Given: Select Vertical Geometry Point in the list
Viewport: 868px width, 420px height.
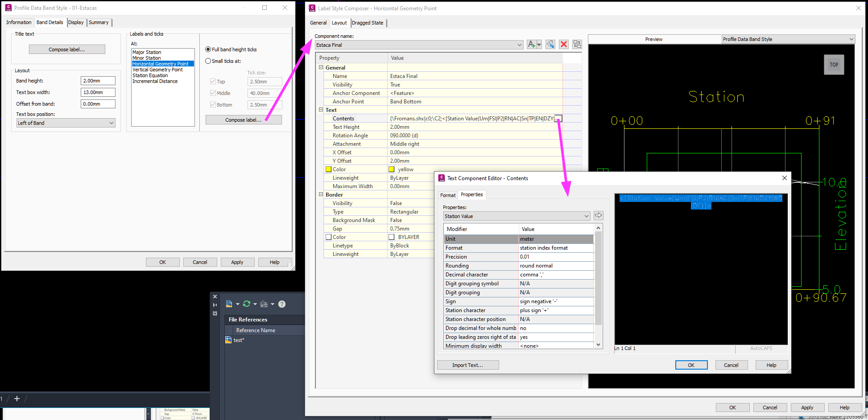Looking at the screenshot, I should pyautogui.click(x=158, y=70).
